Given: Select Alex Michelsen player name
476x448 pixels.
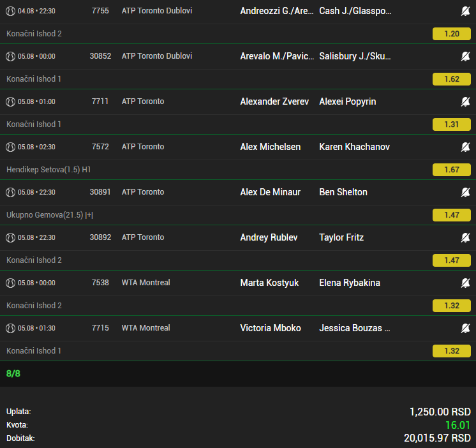Looking at the screenshot, I should pyautogui.click(x=270, y=147).
